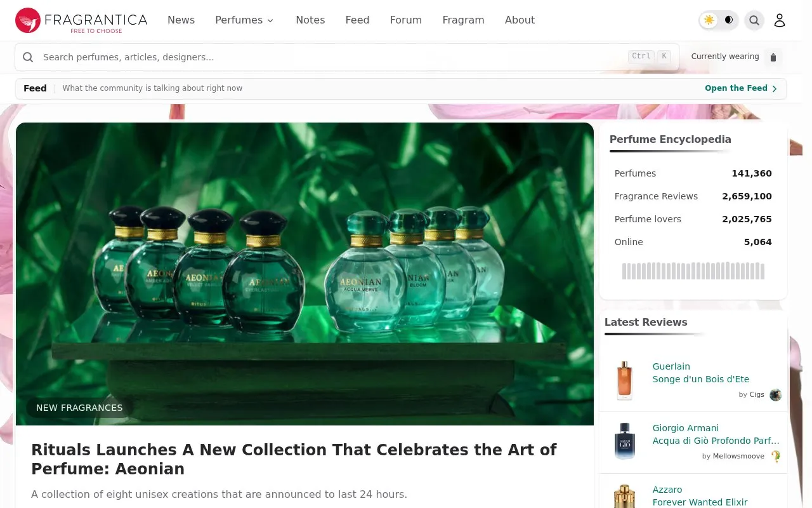Expand the Perfumes dropdown menu
Image resolution: width=812 pixels, height=508 pixels.
click(x=244, y=20)
